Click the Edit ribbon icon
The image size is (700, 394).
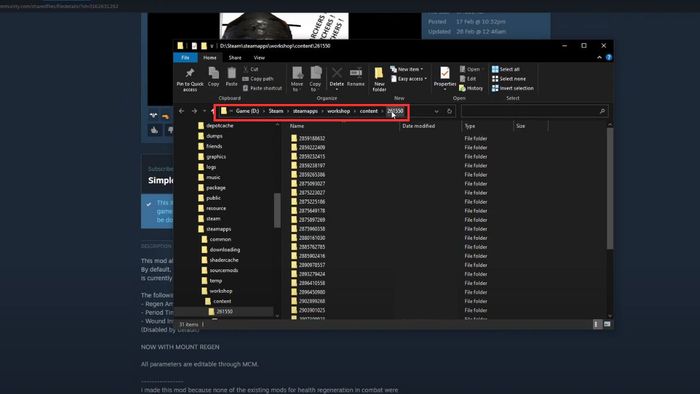click(468, 79)
